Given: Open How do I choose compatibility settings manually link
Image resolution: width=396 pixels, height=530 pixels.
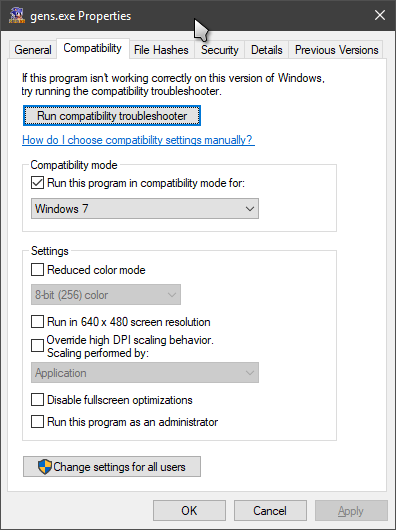Looking at the screenshot, I should click(138, 140).
